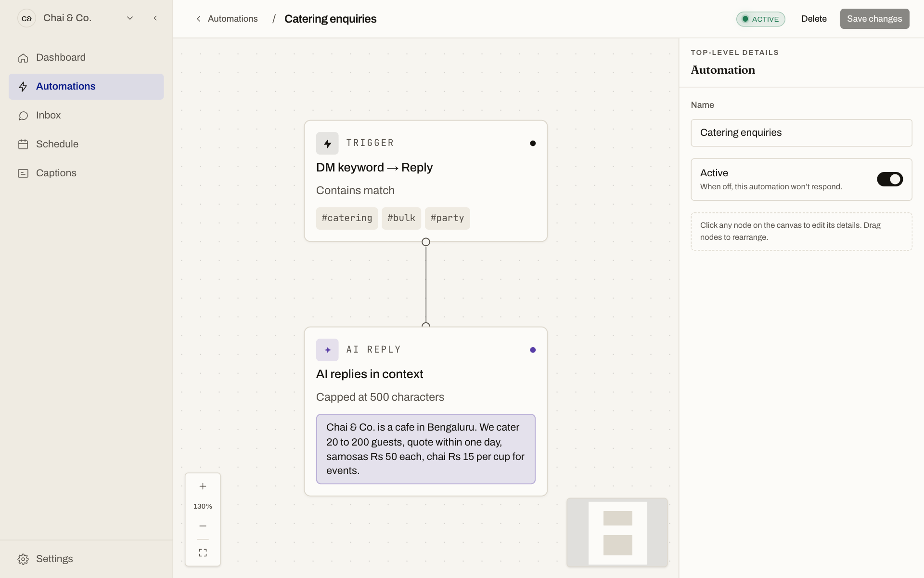This screenshot has width=924, height=578.
Task: Click the Chai & Co. context prompt box
Action: pos(426,449)
